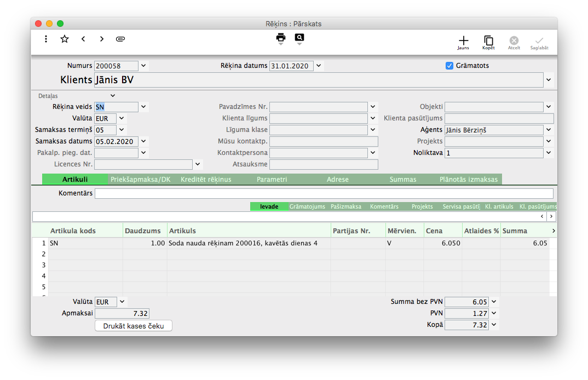Expand the Detaļas section chevron

tap(112, 96)
